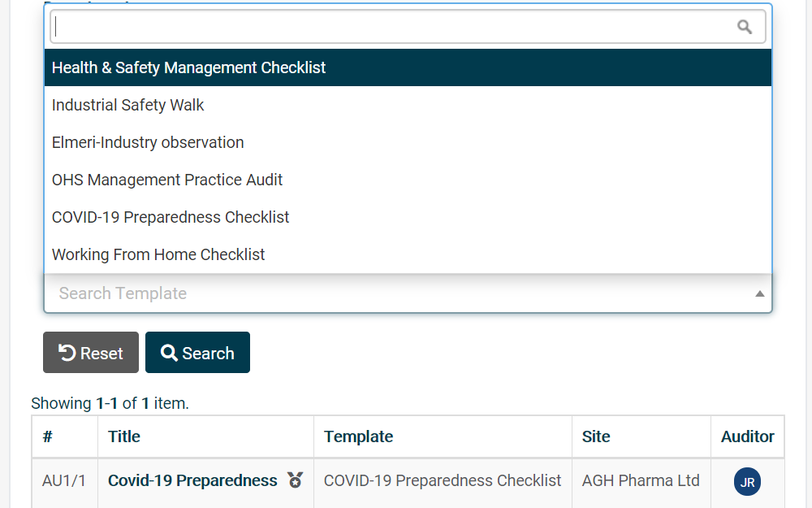This screenshot has width=812, height=508.
Task: Open the Covid-19 Preparedness audit title link
Action: (192, 480)
